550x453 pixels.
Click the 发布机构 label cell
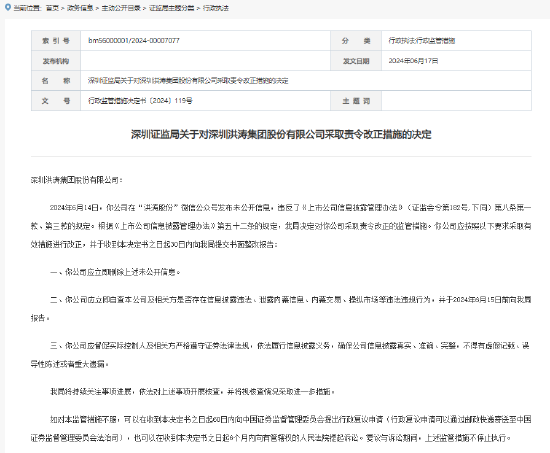coord(56,61)
